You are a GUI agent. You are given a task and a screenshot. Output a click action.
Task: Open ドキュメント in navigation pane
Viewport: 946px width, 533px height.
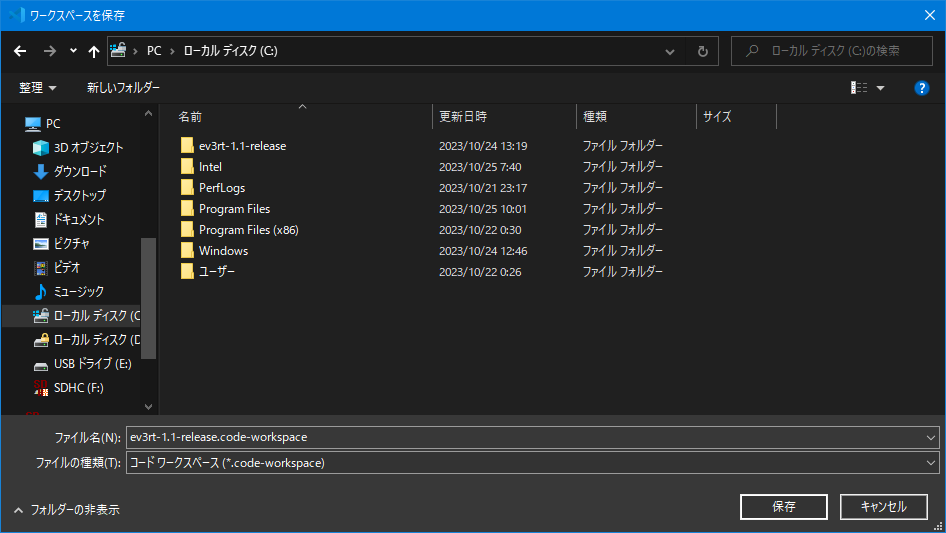(x=78, y=220)
